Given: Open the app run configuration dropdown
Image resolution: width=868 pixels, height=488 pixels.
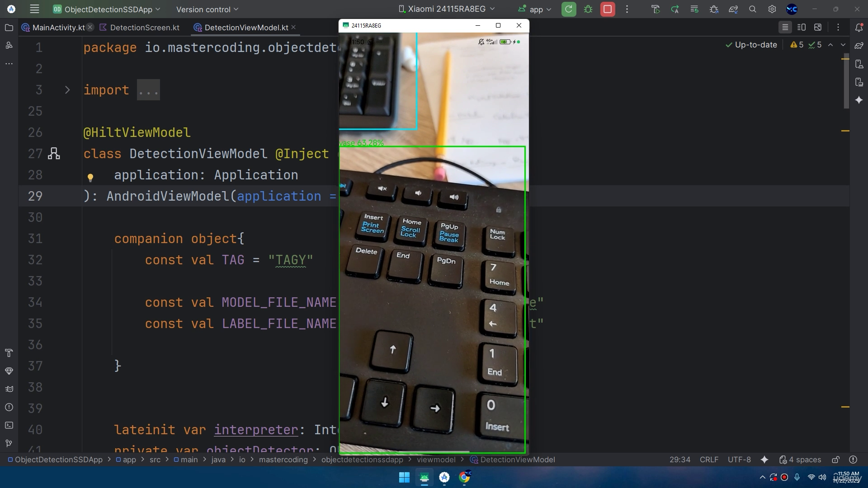Looking at the screenshot, I should 535,9.
